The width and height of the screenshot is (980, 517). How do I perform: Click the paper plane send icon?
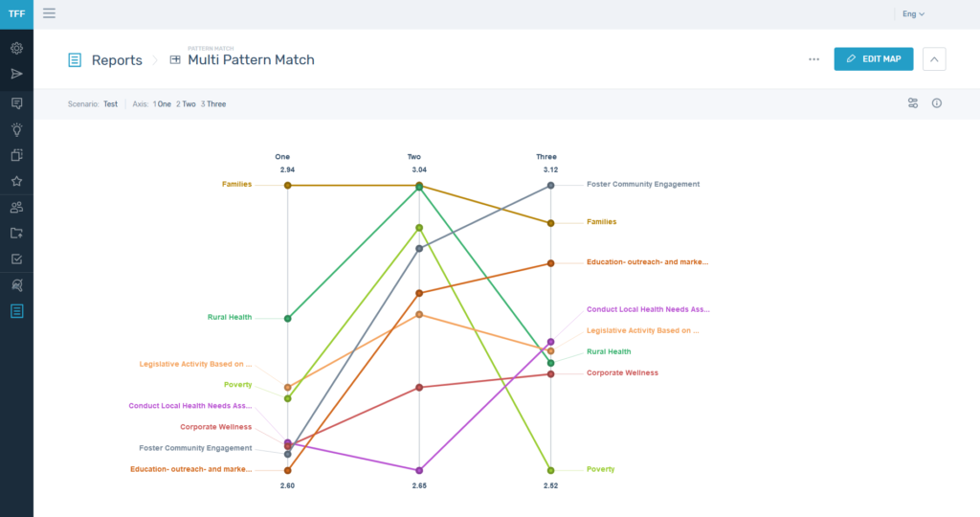tap(16, 74)
